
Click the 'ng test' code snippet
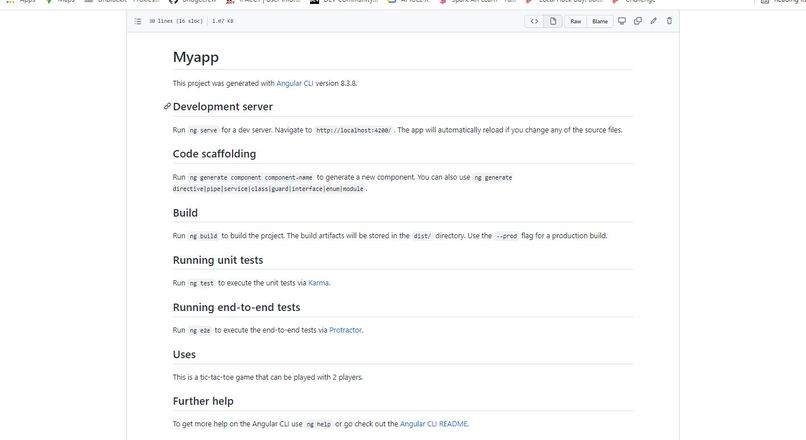[202, 283]
